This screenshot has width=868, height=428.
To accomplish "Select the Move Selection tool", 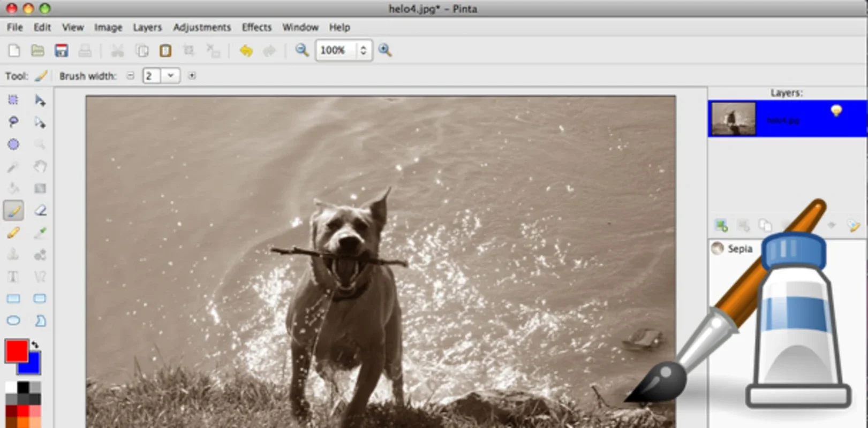I will pyautogui.click(x=40, y=123).
